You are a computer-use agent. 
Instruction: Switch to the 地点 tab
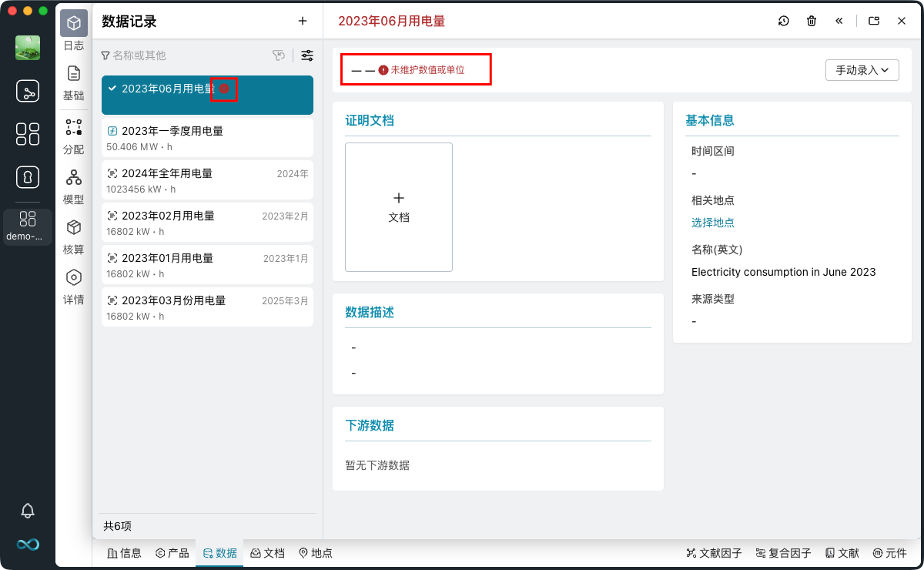coord(315,553)
